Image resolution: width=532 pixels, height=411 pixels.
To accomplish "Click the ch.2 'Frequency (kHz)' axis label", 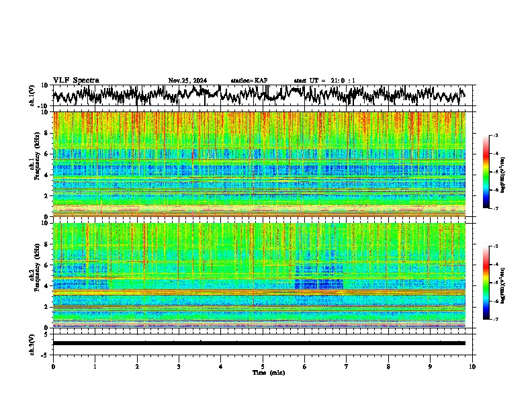I will coord(36,267).
